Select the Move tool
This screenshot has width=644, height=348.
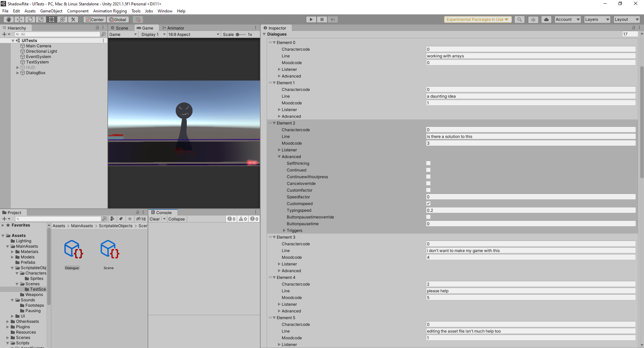19,19
